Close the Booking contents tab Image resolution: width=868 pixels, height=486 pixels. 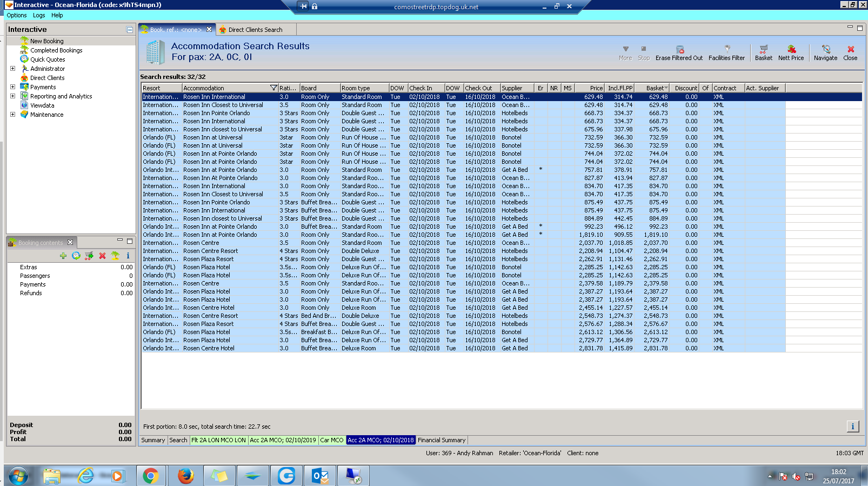(x=70, y=242)
